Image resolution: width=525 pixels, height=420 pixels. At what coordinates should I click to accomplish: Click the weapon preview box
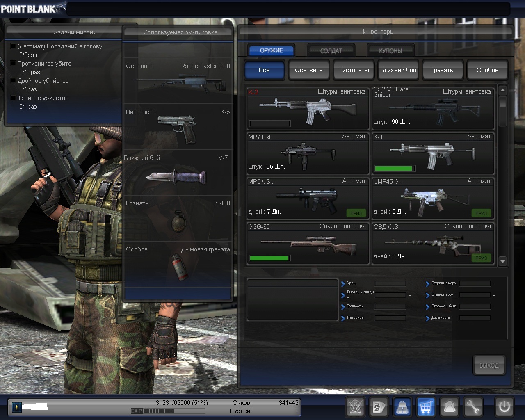[x=292, y=299]
